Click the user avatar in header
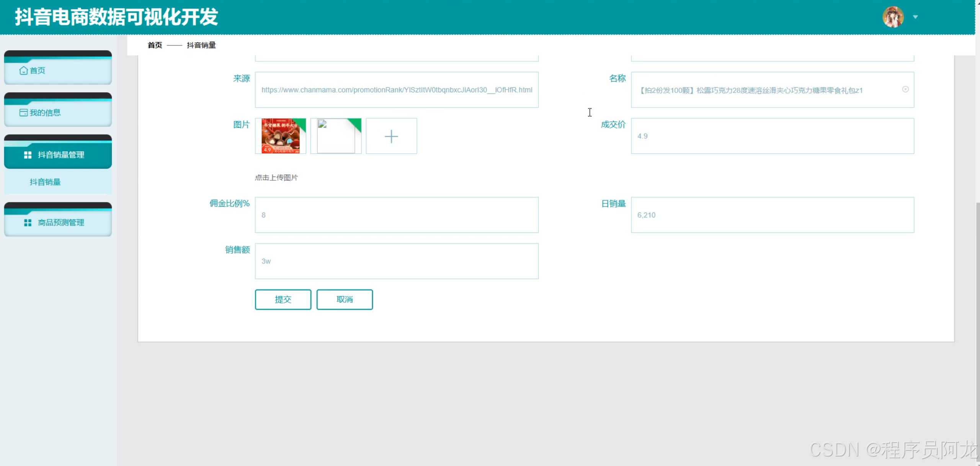 click(x=893, y=17)
